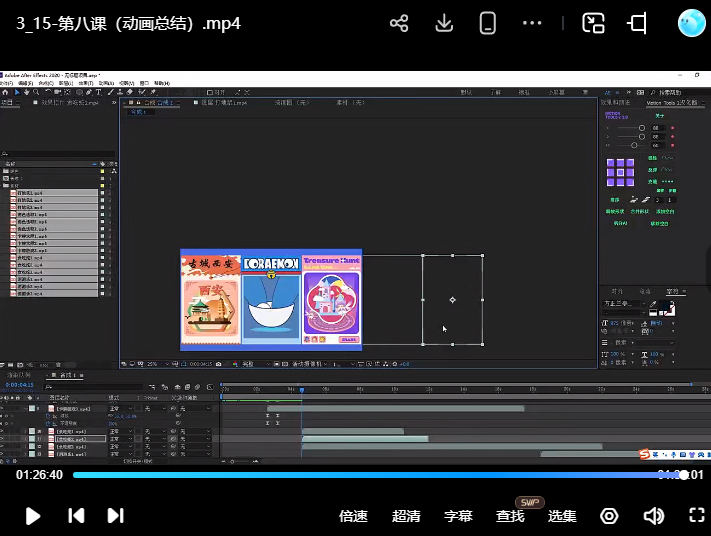This screenshot has width=711, height=536.
Task: Click the purple grid in Motion Tools panel
Action: tap(620, 172)
